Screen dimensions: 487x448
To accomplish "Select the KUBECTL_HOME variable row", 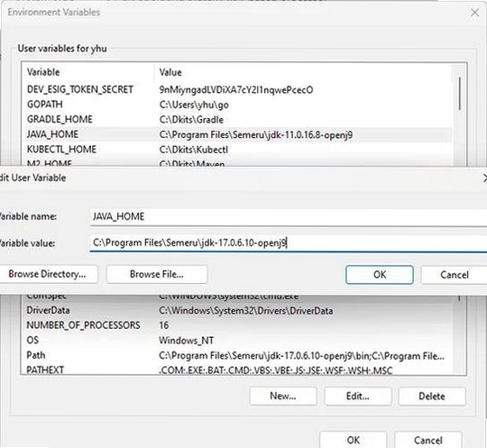I will [x=236, y=150].
